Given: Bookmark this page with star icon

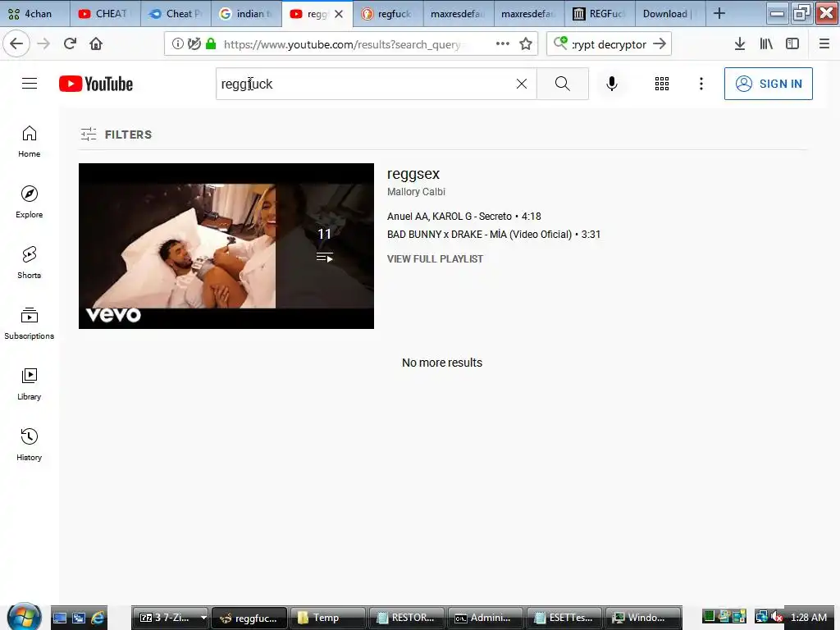Looking at the screenshot, I should (x=526, y=44).
